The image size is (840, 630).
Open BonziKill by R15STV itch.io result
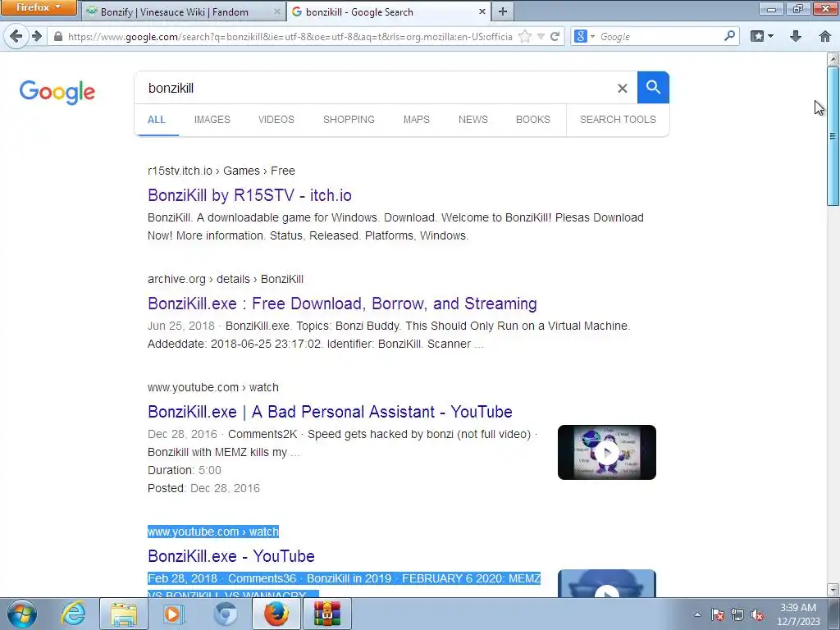click(249, 195)
